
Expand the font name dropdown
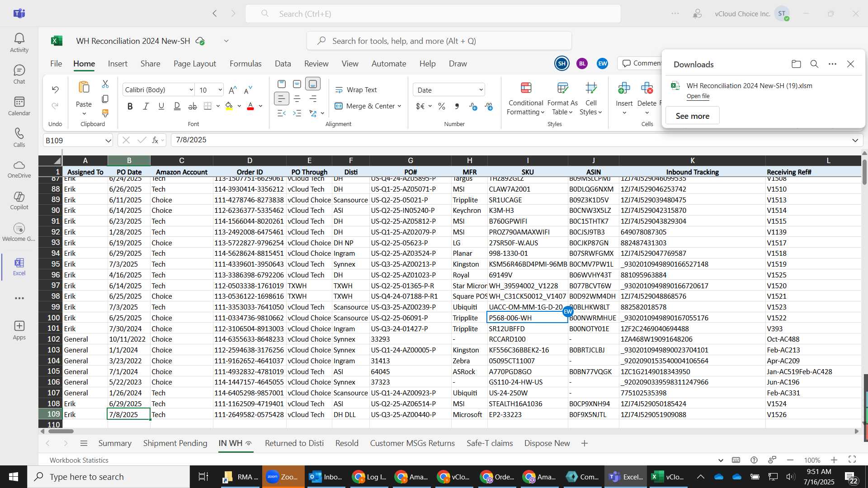pos(191,90)
